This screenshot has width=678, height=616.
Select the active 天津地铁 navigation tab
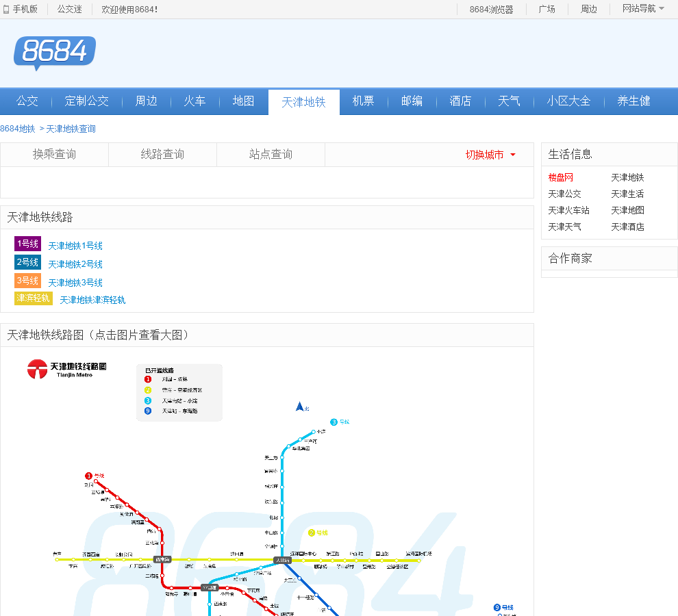click(303, 102)
